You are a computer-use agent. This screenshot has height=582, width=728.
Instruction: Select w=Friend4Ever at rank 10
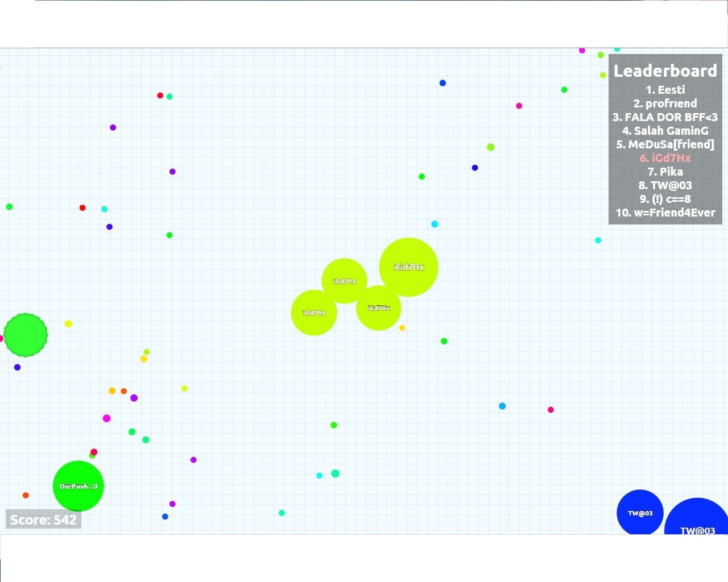coord(665,213)
